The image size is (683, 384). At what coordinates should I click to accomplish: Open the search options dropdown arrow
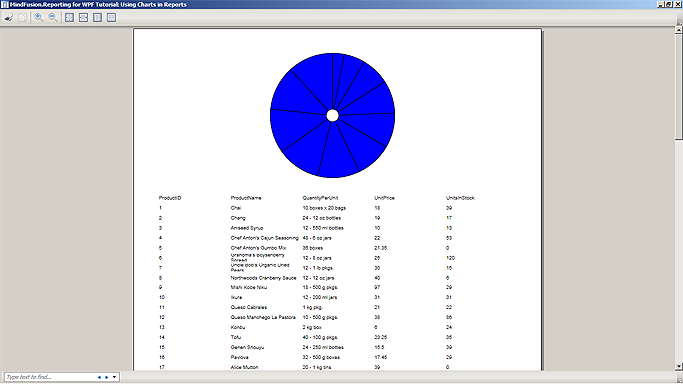(114, 377)
